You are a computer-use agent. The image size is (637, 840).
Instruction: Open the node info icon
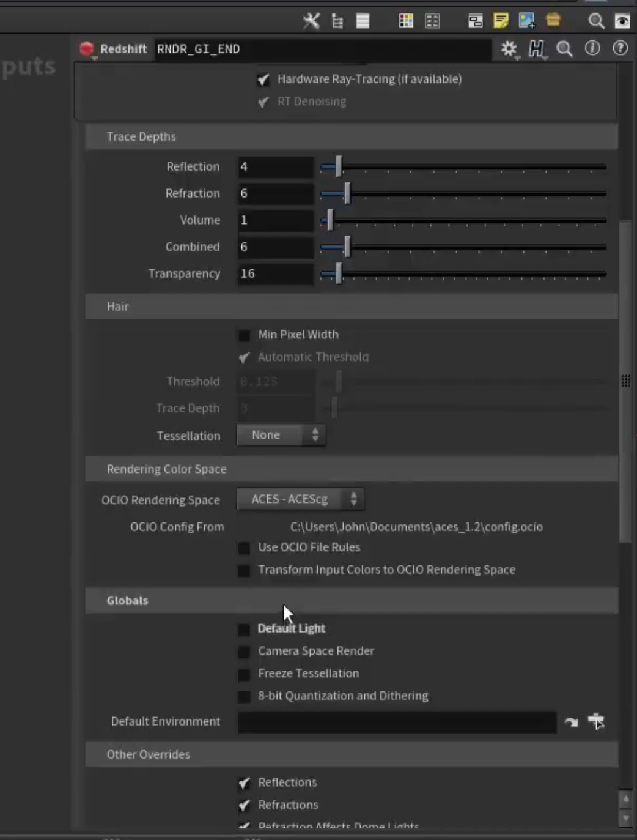(592, 48)
